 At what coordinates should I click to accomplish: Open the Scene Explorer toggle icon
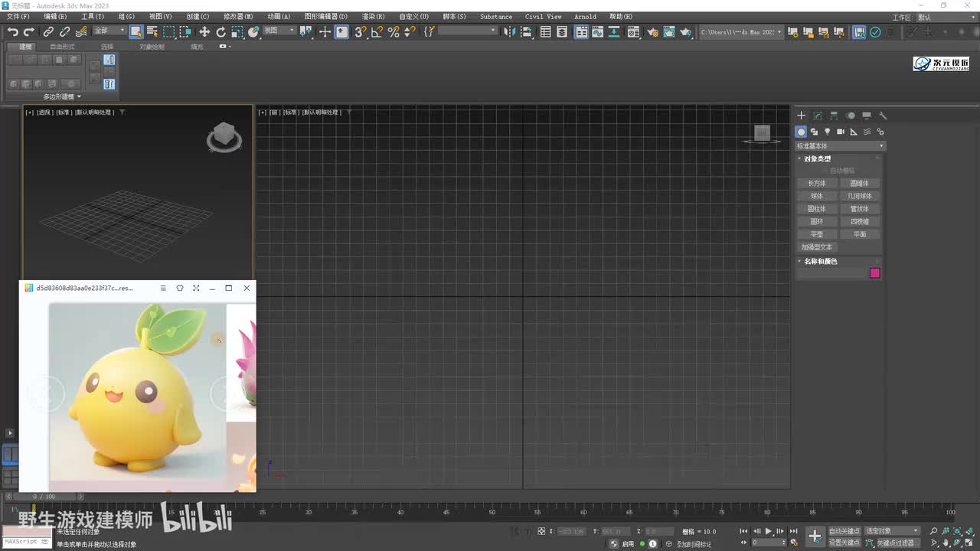(545, 31)
